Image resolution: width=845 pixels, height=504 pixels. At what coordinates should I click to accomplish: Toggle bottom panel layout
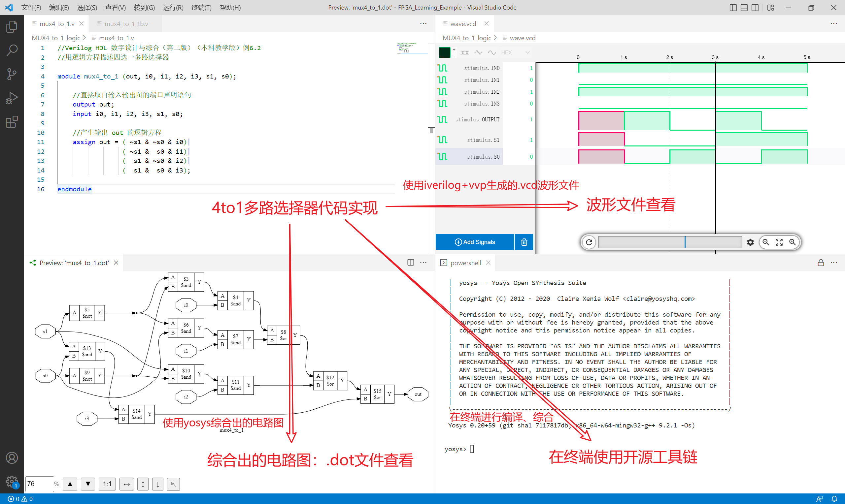pyautogui.click(x=744, y=8)
